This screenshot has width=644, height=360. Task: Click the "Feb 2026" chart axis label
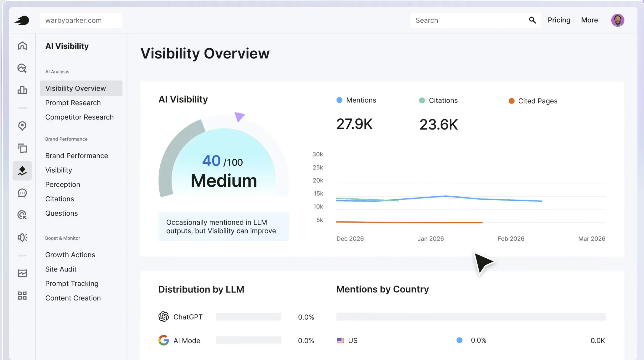[511, 239]
